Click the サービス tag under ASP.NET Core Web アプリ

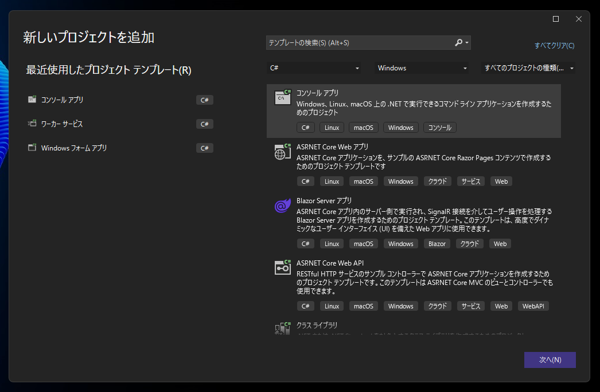tap(471, 181)
